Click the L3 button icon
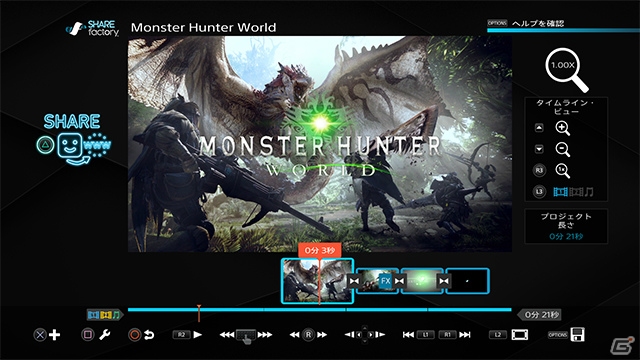The height and width of the screenshot is (360, 640). [x=539, y=191]
